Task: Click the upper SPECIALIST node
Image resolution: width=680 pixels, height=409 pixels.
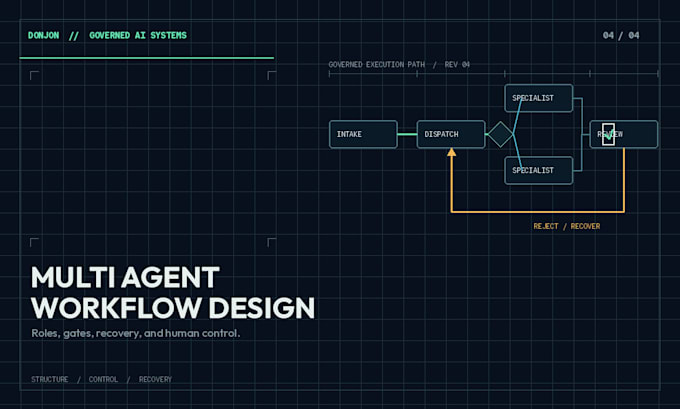Action: (539, 98)
